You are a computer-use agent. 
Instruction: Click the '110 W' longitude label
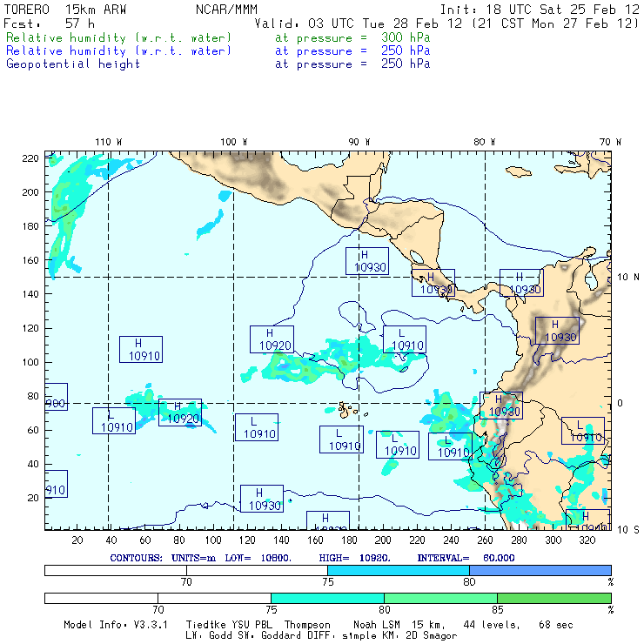coord(109,142)
